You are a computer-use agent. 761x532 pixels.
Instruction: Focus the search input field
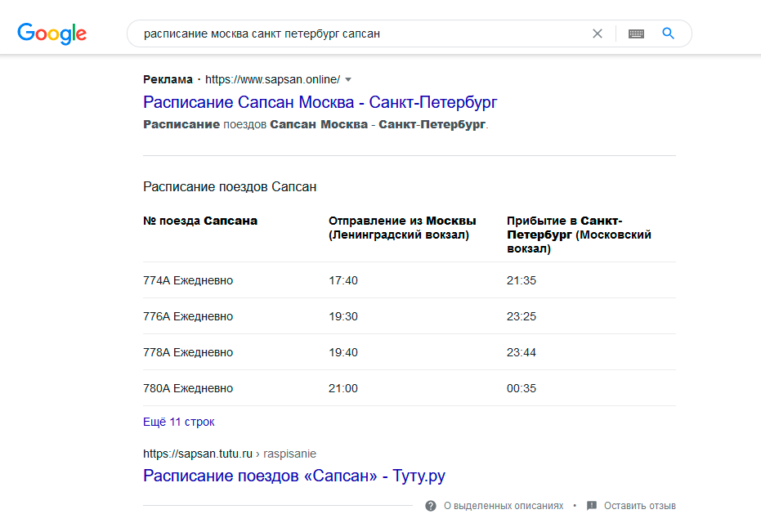[x=359, y=34]
